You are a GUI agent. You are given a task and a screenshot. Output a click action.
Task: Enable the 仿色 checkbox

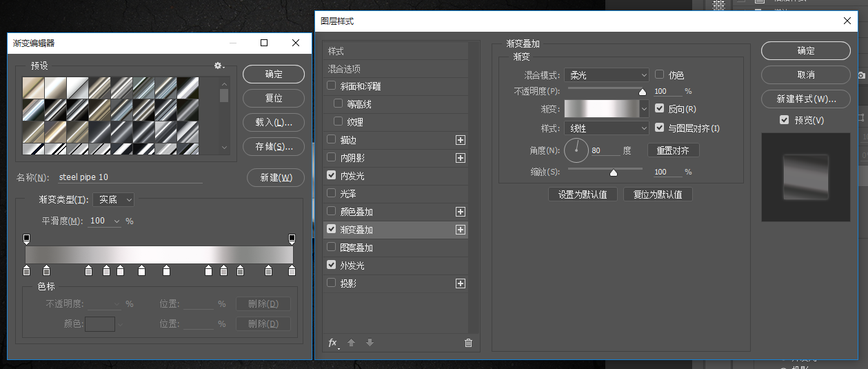(660, 74)
